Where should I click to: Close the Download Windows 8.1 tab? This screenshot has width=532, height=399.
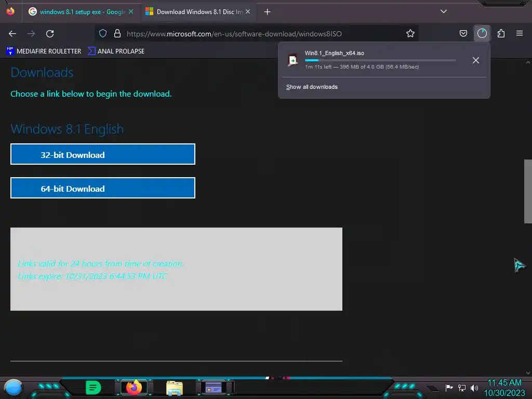(x=248, y=11)
